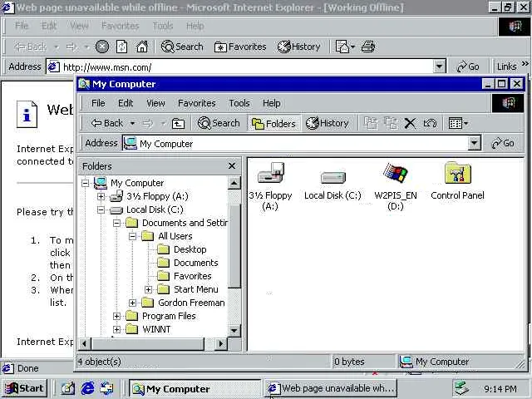Click the Undo toolbar icon
The image size is (532, 399).
(430, 123)
